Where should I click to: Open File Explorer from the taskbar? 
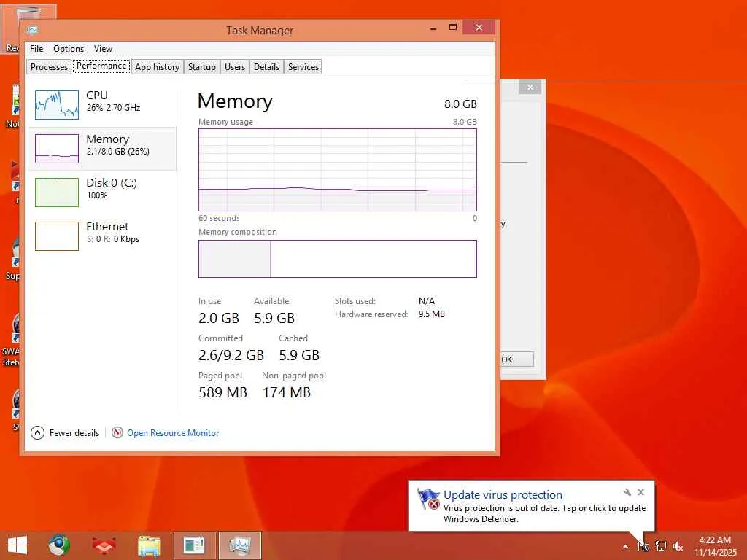coord(149,545)
